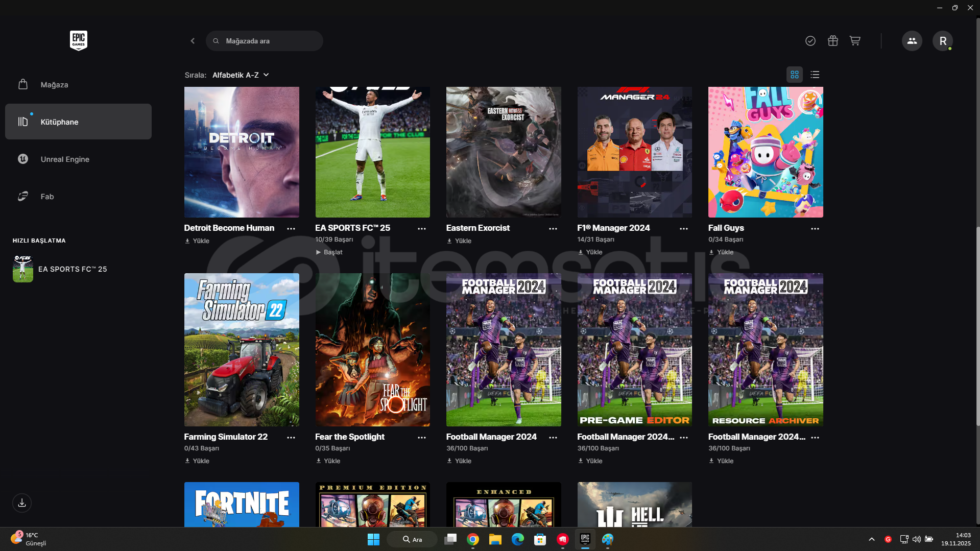Click the Eastern Exorcist title

[x=478, y=228]
